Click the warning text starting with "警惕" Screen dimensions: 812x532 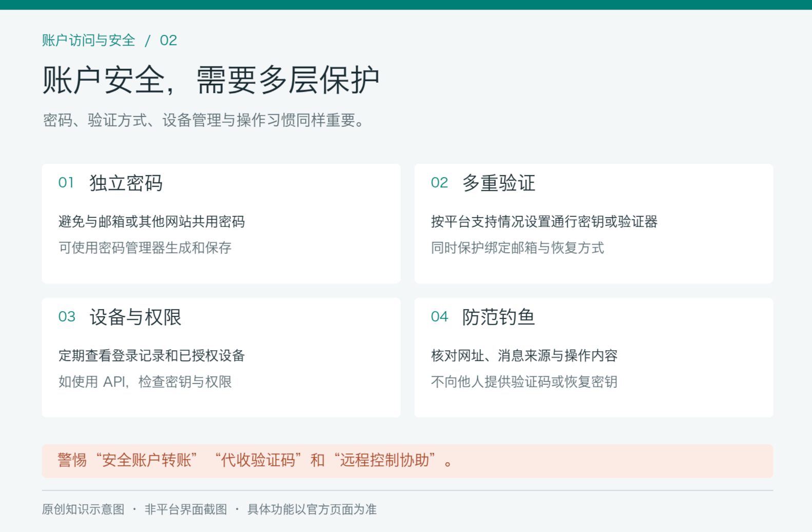tap(255, 460)
